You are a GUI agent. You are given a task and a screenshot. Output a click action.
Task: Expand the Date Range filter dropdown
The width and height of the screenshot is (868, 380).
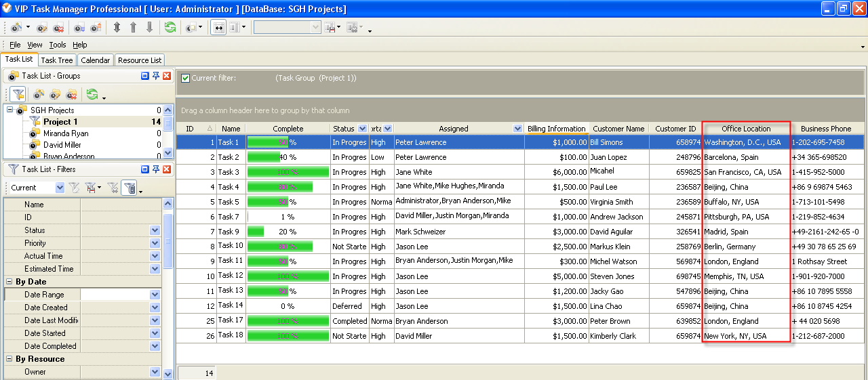(x=155, y=295)
